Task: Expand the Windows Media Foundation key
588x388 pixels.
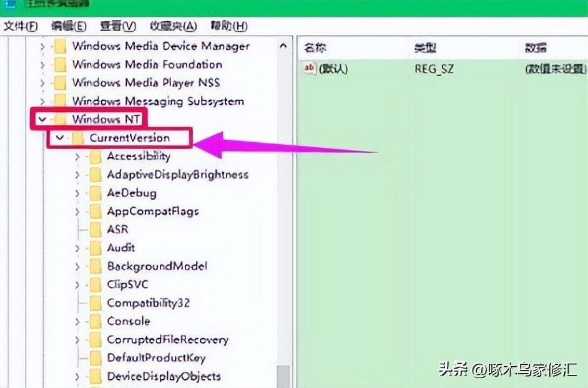Action: [41, 64]
